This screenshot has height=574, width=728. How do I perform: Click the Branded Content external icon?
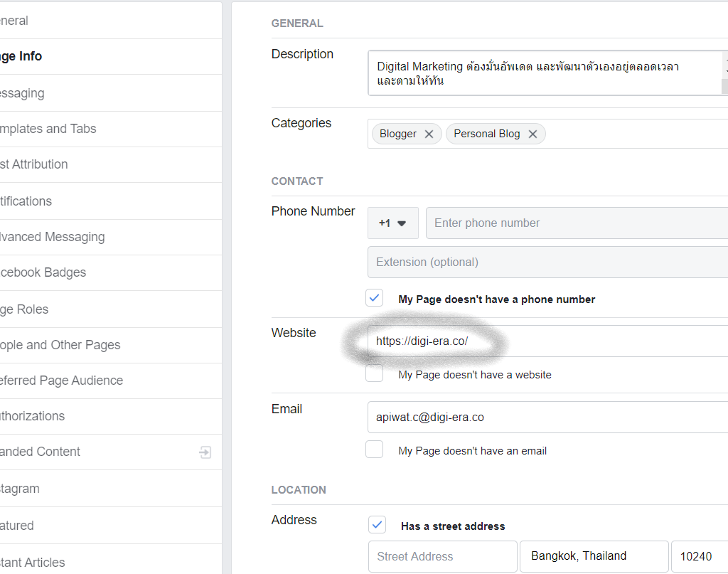click(205, 452)
